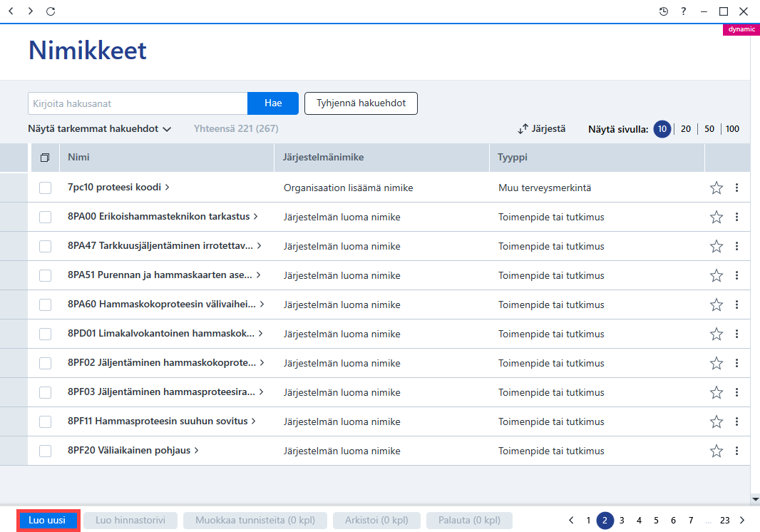
Task: Go to next page with right chevron
Action: pos(742,521)
